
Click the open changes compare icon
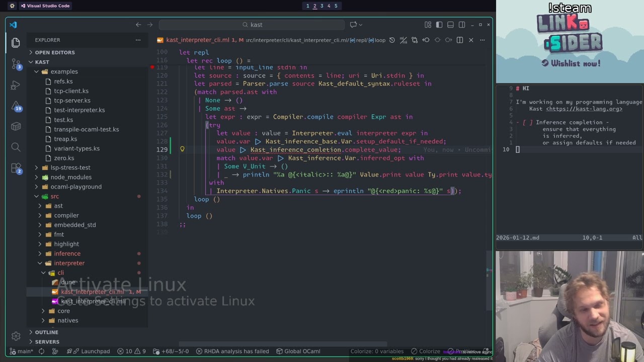(415, 40)
